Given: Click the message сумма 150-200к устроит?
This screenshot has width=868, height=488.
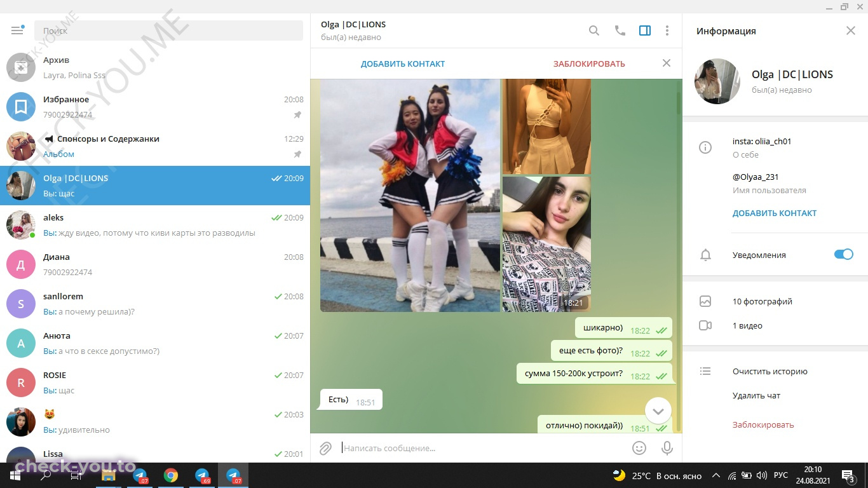Looking at the screenshot, I should click(x=593, y=374).
